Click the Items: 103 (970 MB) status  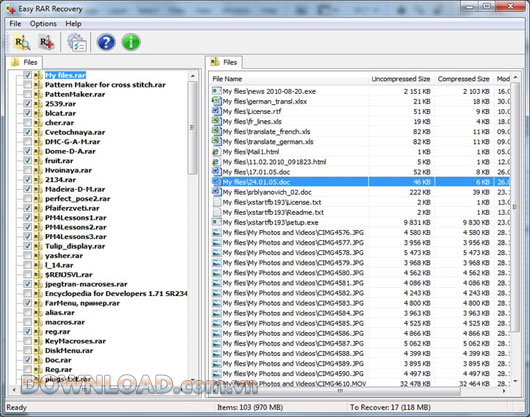(250, 407)
